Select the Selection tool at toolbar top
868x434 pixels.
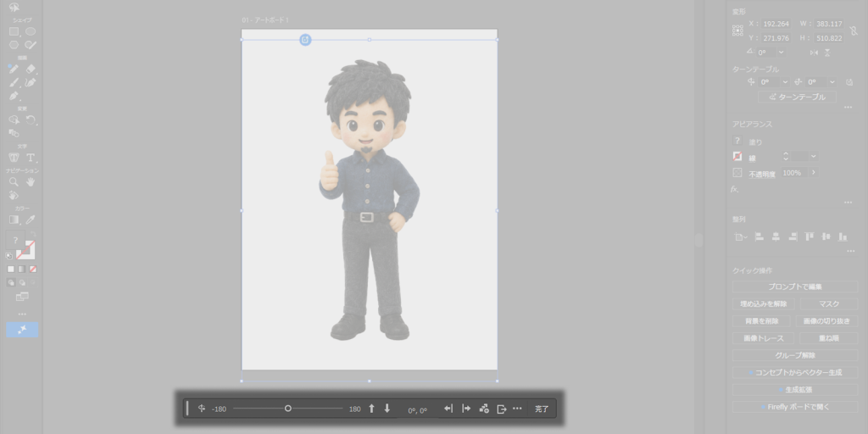[x=14, y=7]
